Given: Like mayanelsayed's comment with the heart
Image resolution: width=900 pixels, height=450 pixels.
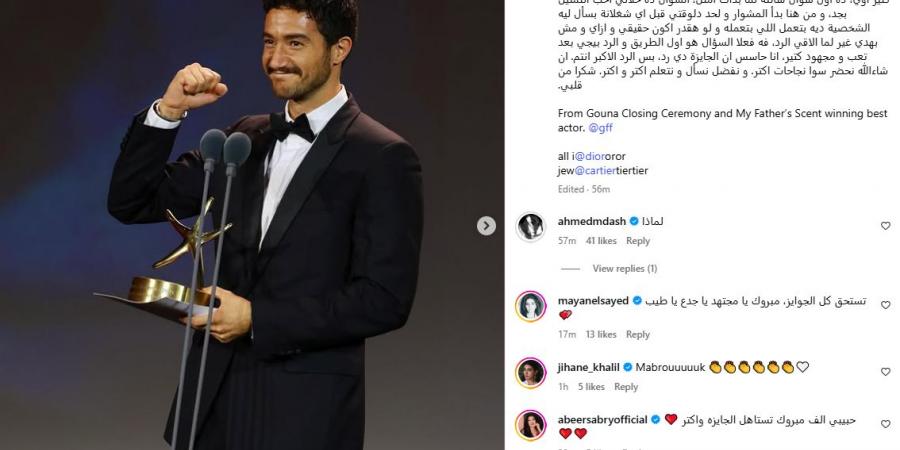Looking at the screenshot, I should pyautogui.click(x=885, y=305).
